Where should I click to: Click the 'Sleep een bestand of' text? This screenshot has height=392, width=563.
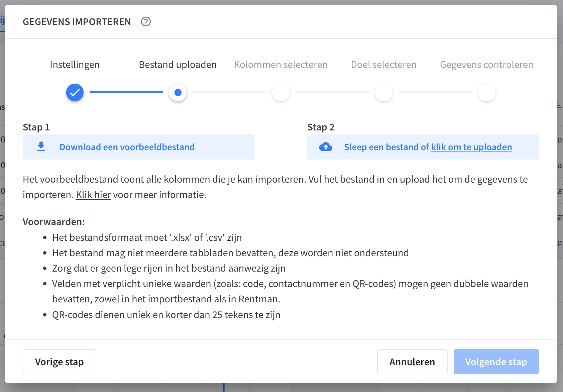coord(386,147)
